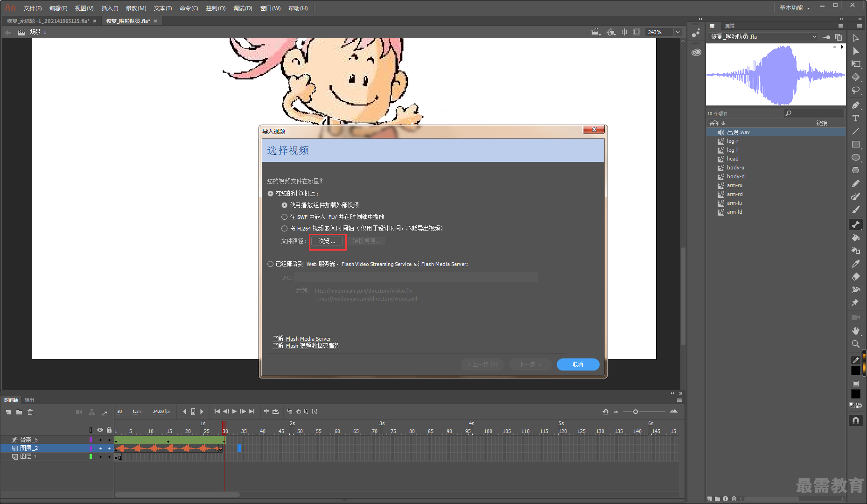The image size is (867, 504).
Task: Select the Eraser tool
Action: [x=856, y=277]
